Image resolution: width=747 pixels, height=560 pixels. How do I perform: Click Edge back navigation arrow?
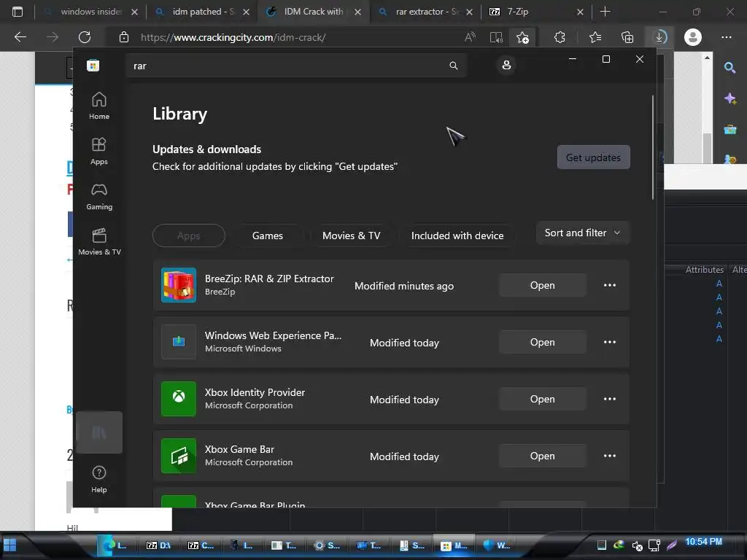[x=20, y=37]
